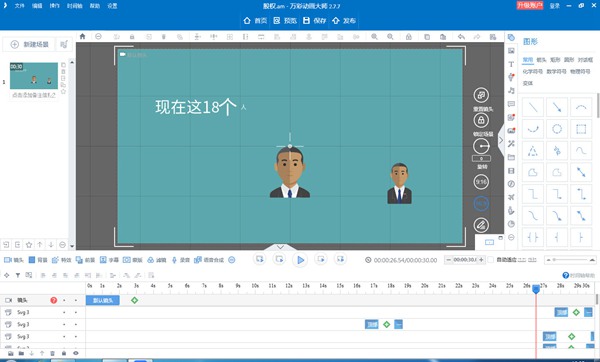Click the zoom-out magnifier icon

coord(390,37)
